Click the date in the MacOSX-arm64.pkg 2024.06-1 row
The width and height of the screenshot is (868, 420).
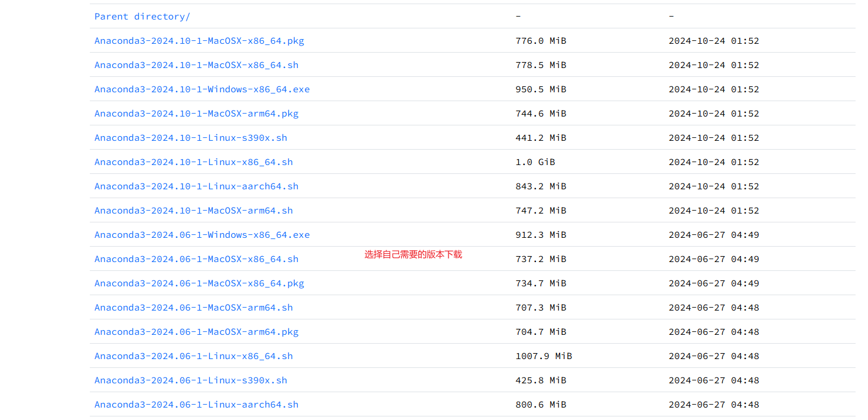click(x=714, y=332)
